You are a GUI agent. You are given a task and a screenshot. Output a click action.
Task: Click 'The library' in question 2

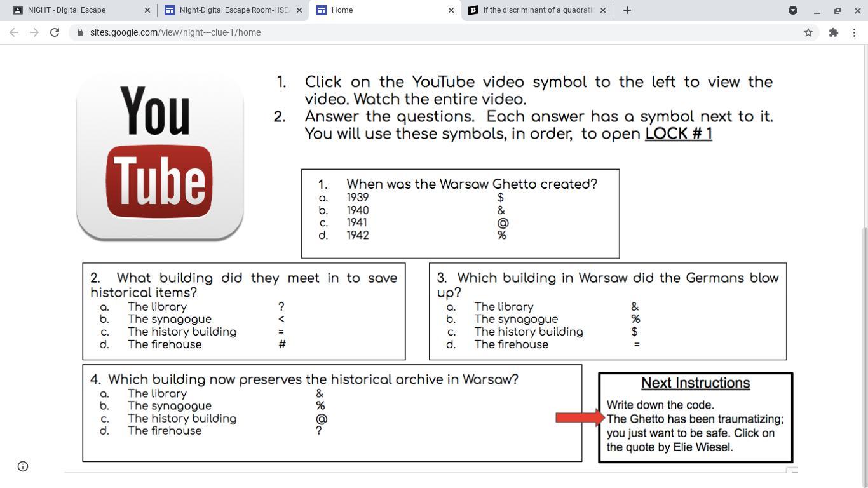157,307
